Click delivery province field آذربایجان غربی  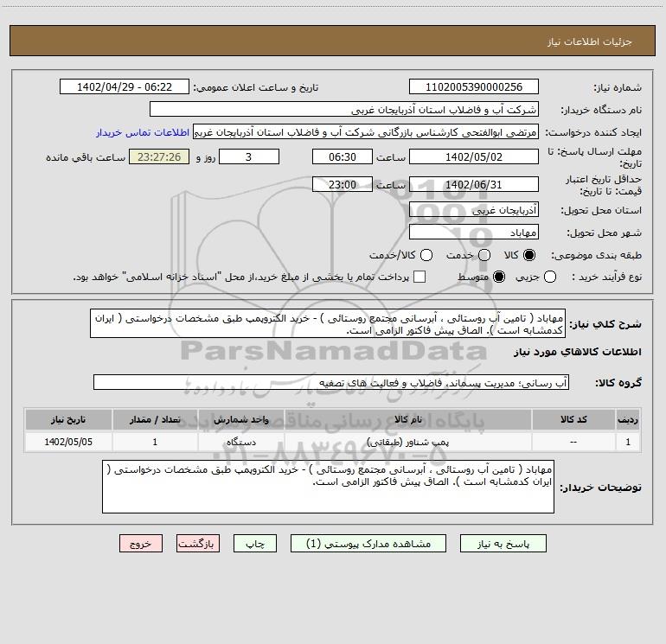pos(474,209)
